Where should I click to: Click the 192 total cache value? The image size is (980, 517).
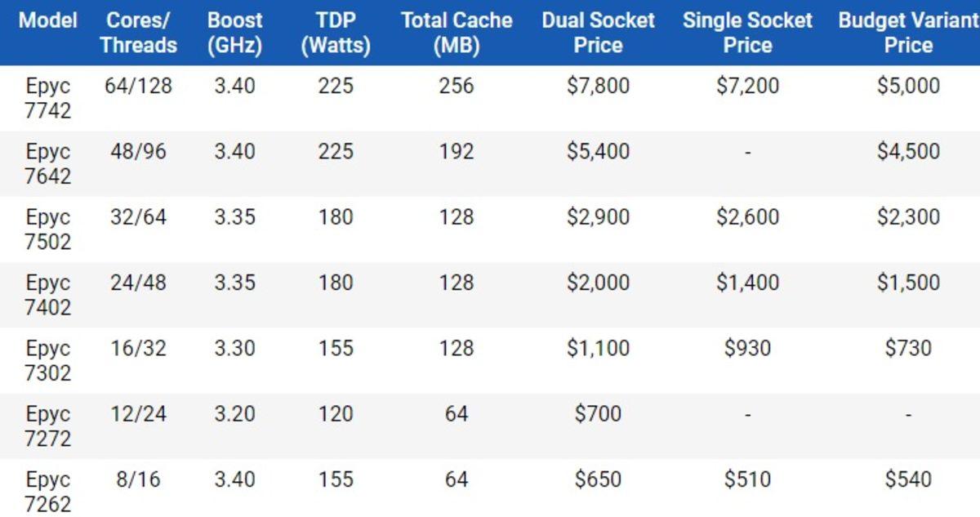click(457, 152)
